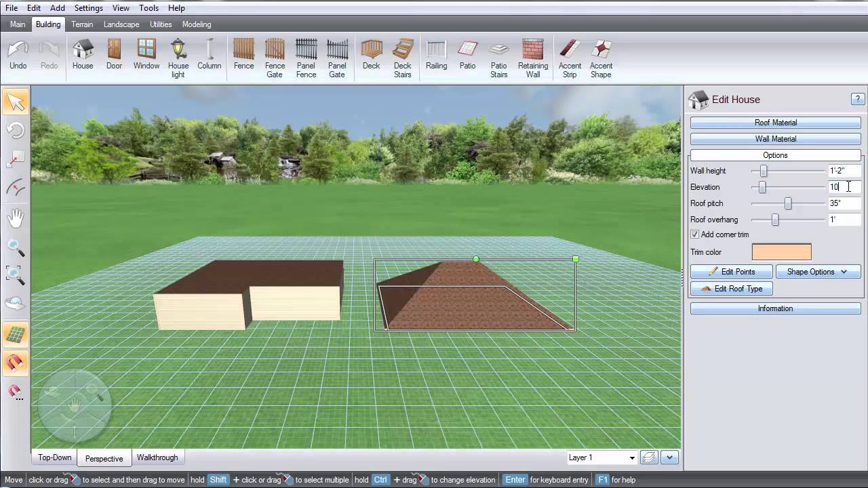This screenshot has width=868, height=488.
Task: Expand the Information section
Action: click(776, 308)
